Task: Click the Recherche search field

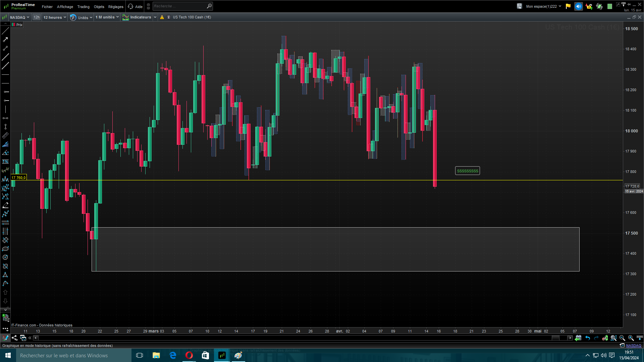Action: click(x=179, y=6)
